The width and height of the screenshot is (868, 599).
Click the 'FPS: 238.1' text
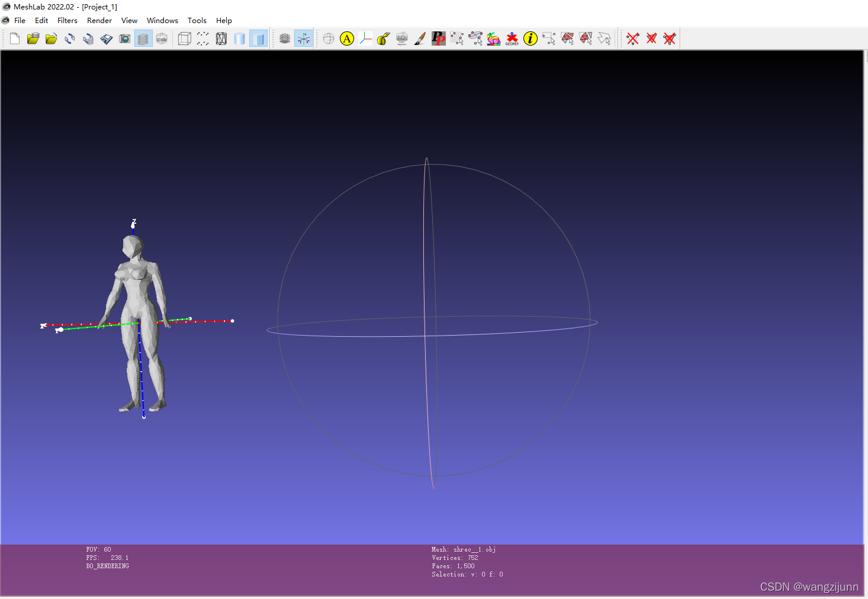tap(107, 558)
